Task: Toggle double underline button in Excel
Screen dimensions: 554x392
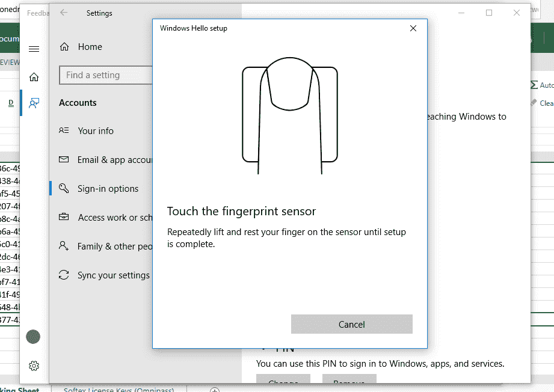Action: coord(11,103)
